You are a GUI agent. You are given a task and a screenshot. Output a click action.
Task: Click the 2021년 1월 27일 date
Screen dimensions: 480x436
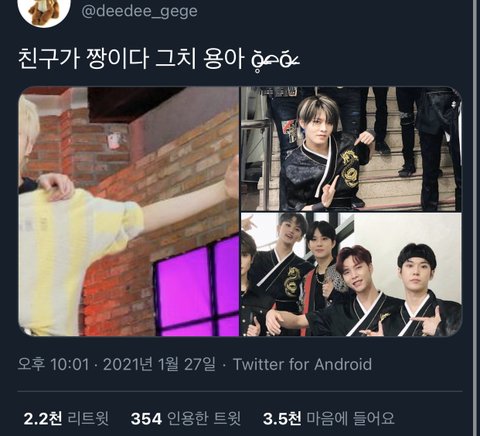coord(159,364)
